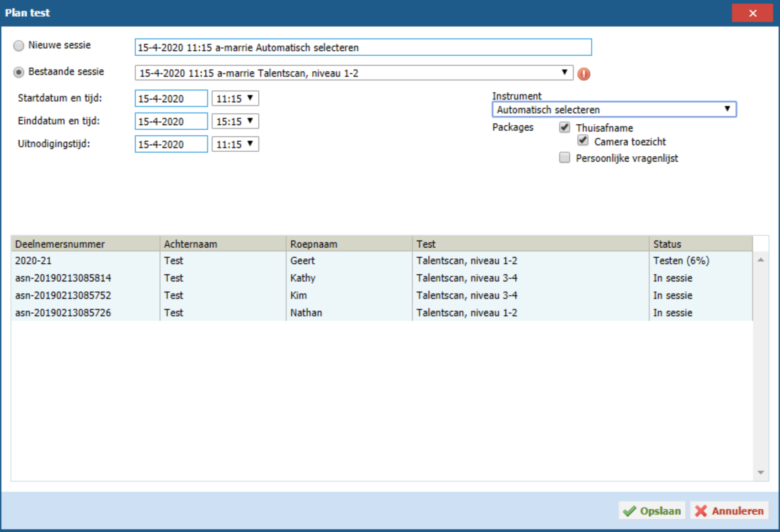Click the Annuleren button
The width and height of the screenshot is (780, 532).
tap(729, 511)
